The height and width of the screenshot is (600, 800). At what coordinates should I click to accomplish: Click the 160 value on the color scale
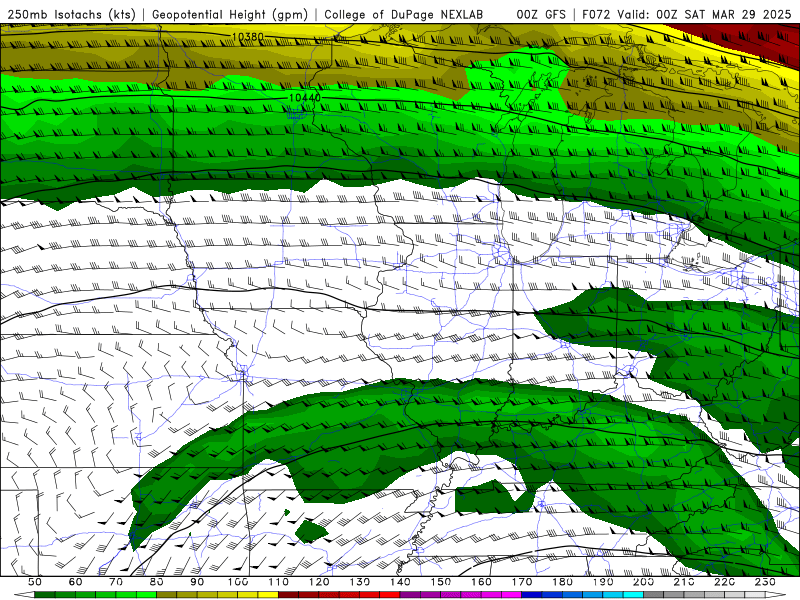click(x=481, y=582)
